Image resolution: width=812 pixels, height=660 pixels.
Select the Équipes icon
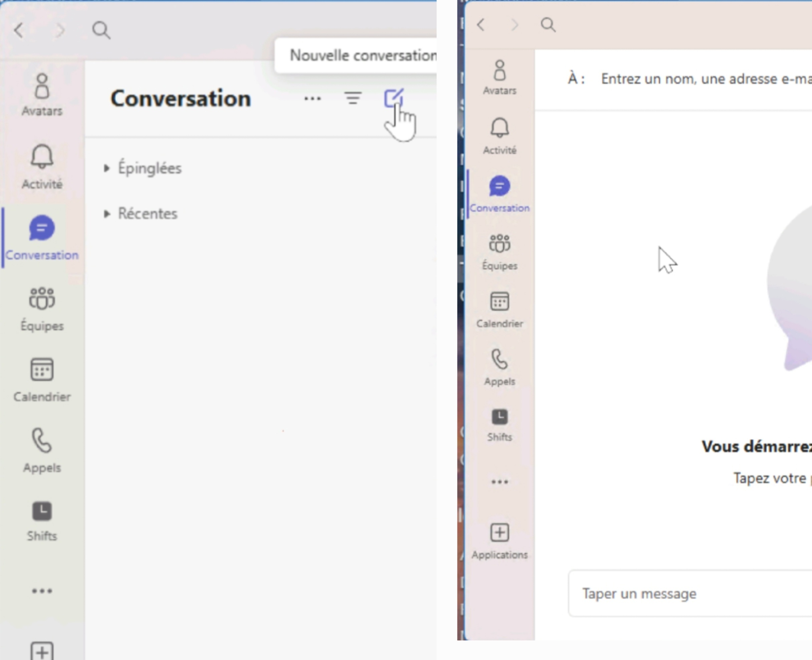[x=42, y=304]
